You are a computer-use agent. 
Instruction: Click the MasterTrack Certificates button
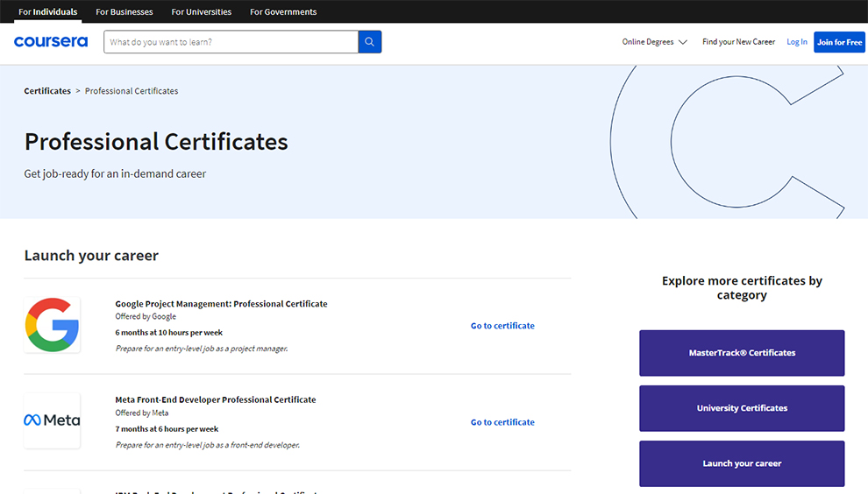[742, 353]
